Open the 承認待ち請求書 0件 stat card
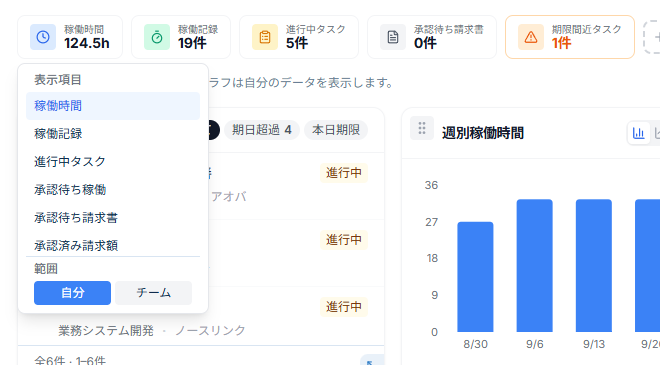The image size is (660, 365). [432, 37]
